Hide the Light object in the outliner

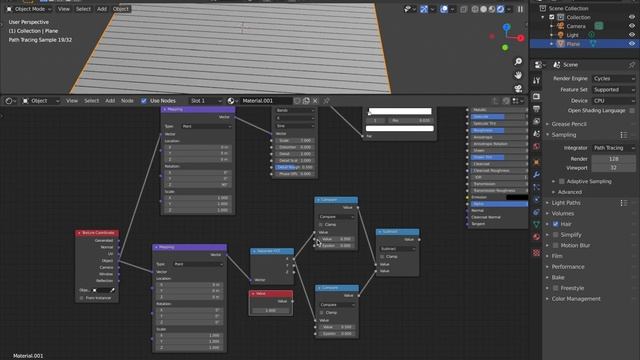632,35
